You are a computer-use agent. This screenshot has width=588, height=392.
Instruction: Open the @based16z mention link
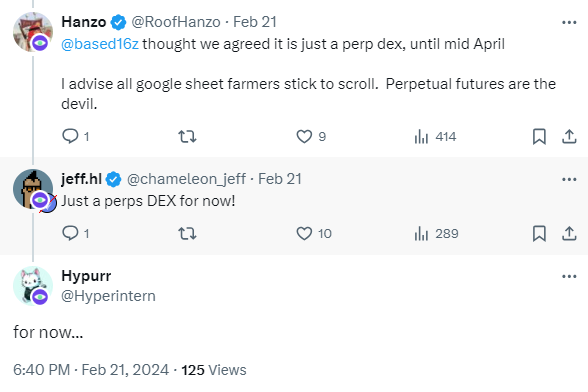100,44
